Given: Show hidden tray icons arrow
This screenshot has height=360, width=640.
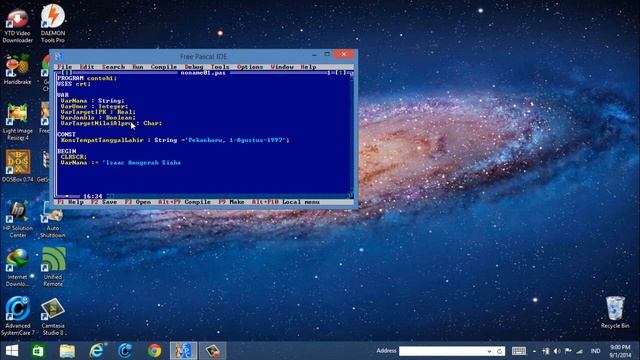Looking at the screenshot, I should (x=534, y=351).
